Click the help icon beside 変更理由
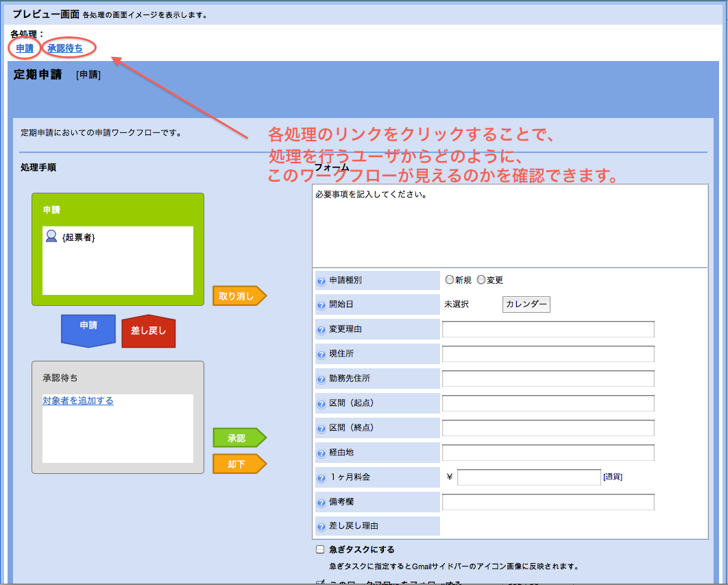Viewport: 728px width, 585px height. 321,329
